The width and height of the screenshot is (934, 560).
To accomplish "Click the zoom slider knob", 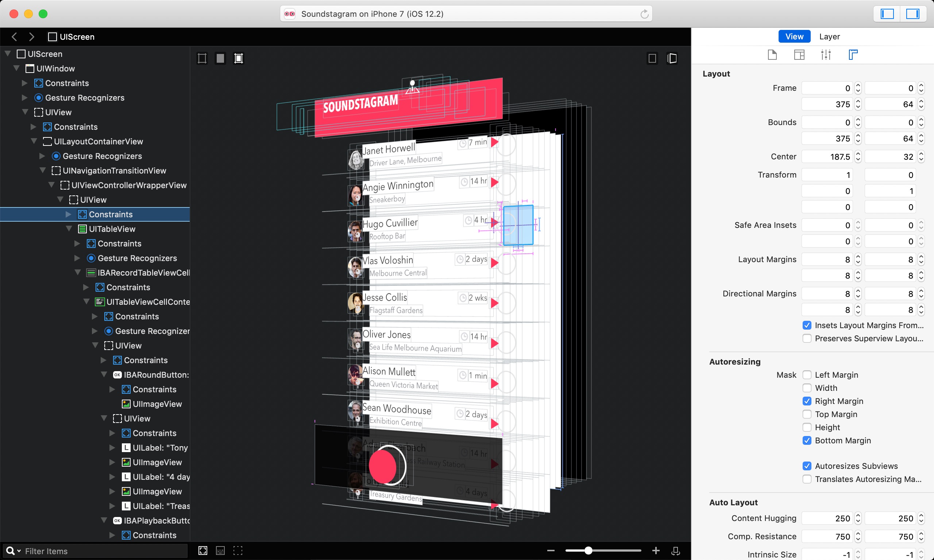I will pos(588,551).
